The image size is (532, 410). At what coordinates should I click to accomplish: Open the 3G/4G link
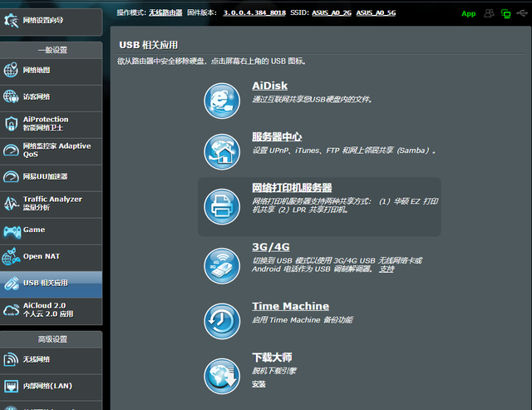click(x=271, y=247)
